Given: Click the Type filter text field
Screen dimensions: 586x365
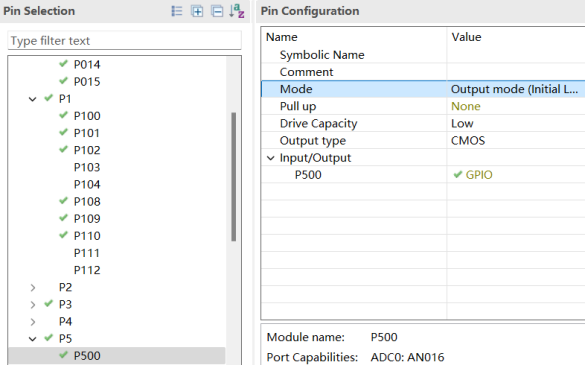Looking at the screenshot, I should point(124,40).
